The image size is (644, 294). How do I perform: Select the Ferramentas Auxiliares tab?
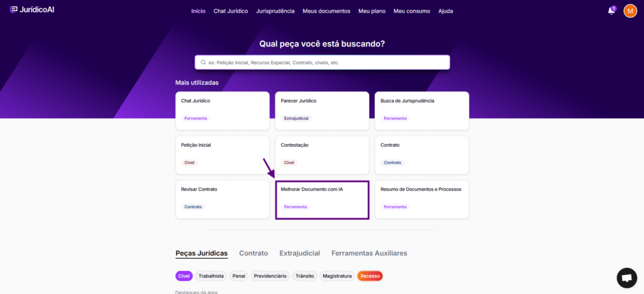click(x=369, y=253)
